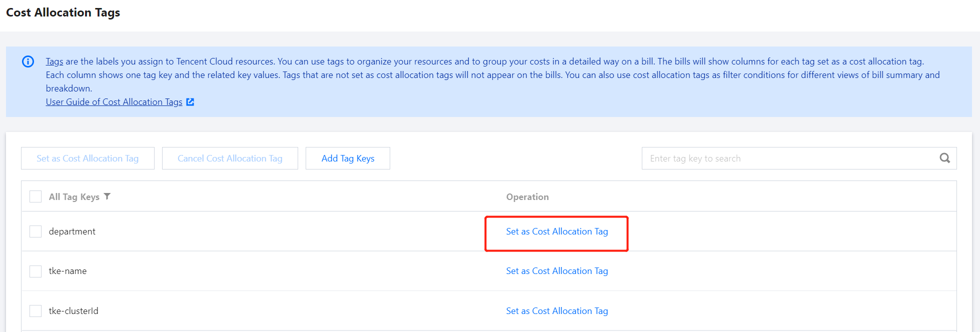Click the Add Tag Keys button

[348, 158]
